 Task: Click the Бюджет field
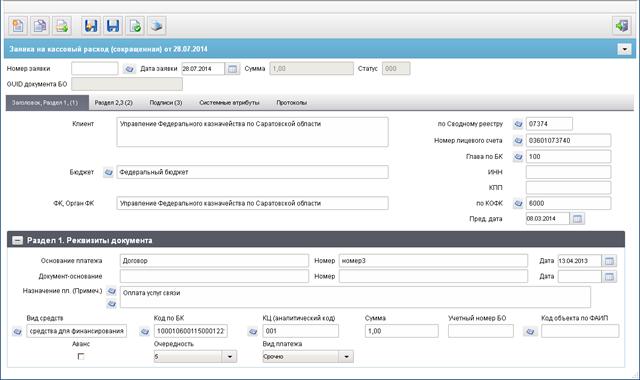click(252, 172)
